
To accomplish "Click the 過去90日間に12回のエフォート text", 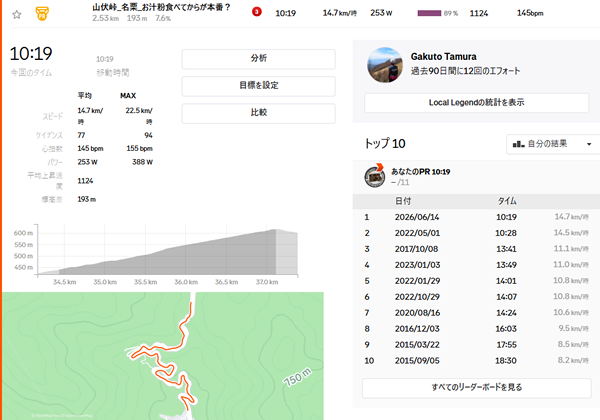I will (x=465, y=71).
